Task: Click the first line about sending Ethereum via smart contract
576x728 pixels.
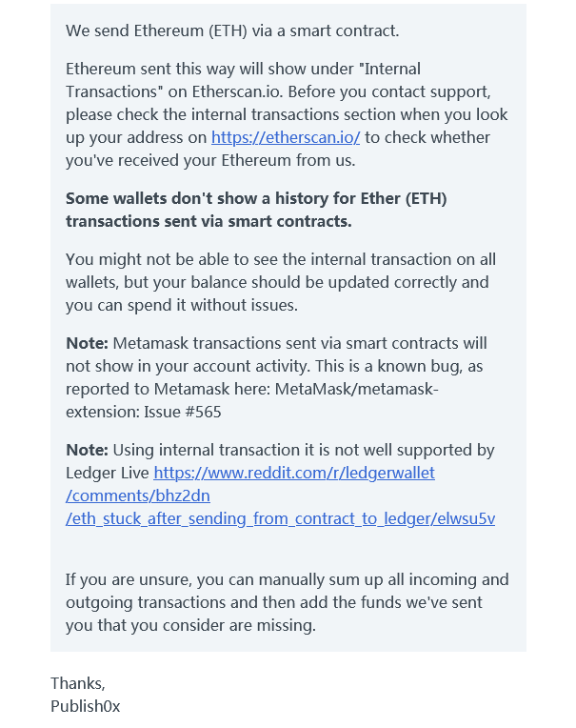Action: (x=232, y=30)
